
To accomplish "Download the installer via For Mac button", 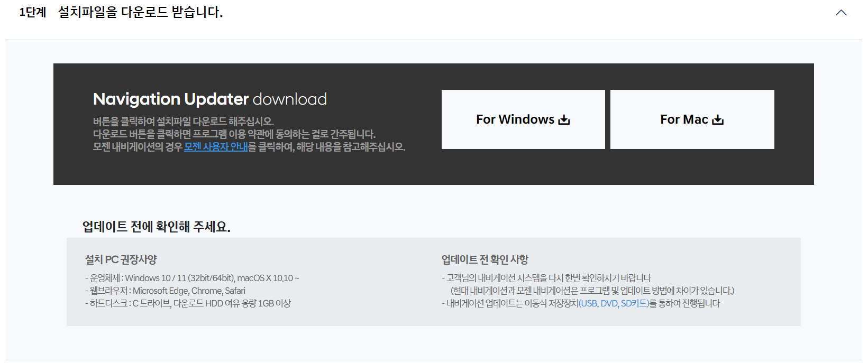I will (x=692, y=119).
